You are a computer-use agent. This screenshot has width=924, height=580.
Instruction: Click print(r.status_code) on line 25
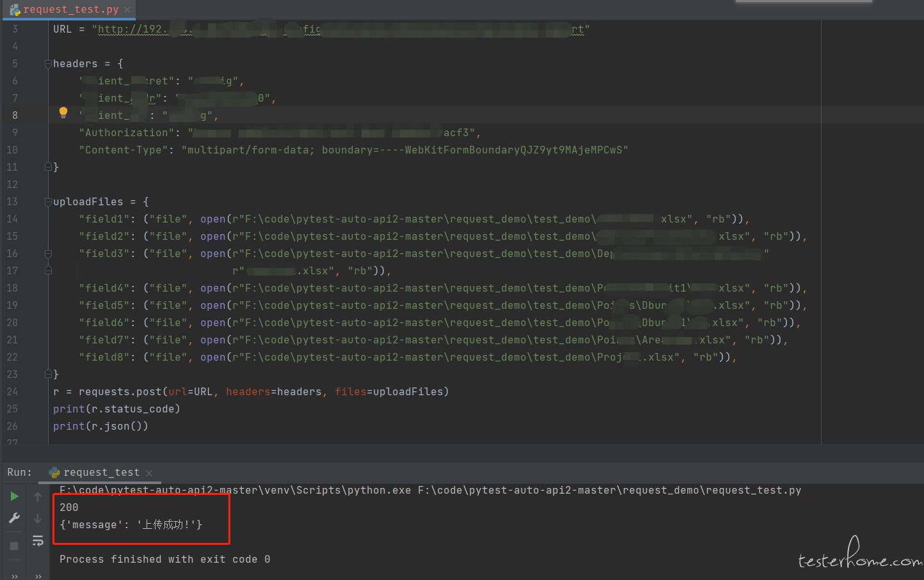(x=116, y=409)
